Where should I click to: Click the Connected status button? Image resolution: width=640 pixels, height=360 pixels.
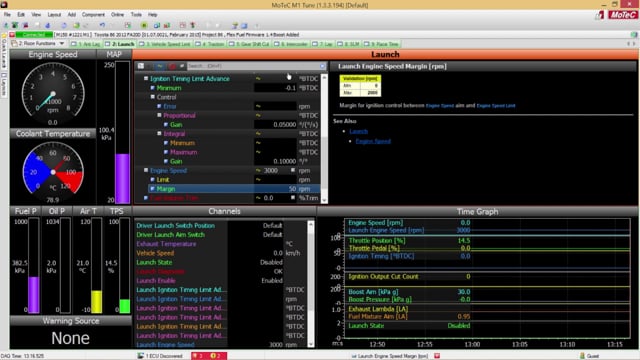tap(34, 35)
